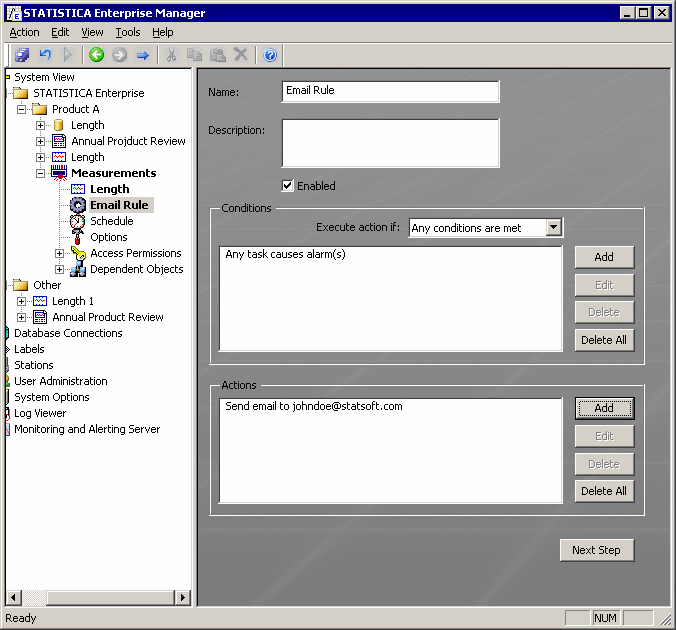Click Delete All in the Actions group

point(604,491)
